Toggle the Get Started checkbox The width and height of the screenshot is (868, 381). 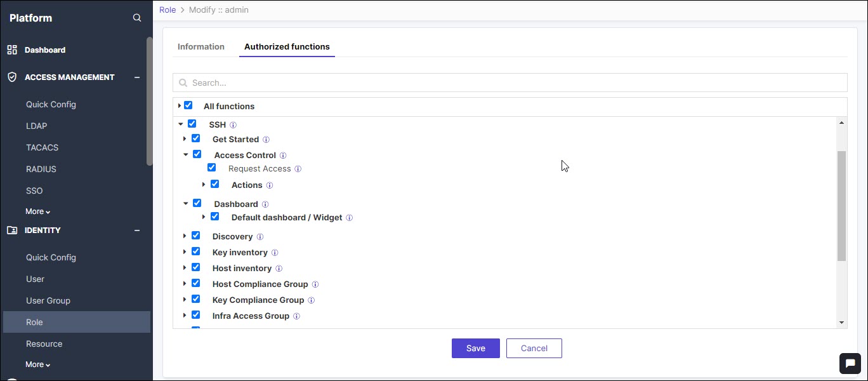coord(195,138)
